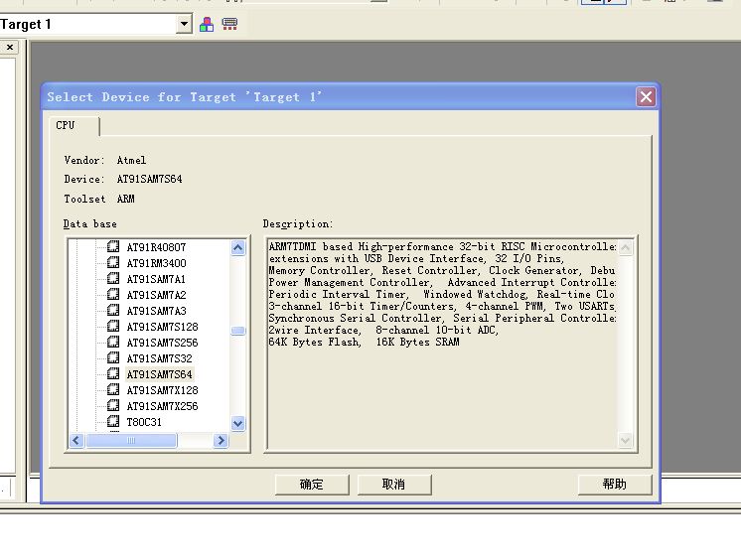Confirm with the 确定 button
741x560 pixels.
312,485
